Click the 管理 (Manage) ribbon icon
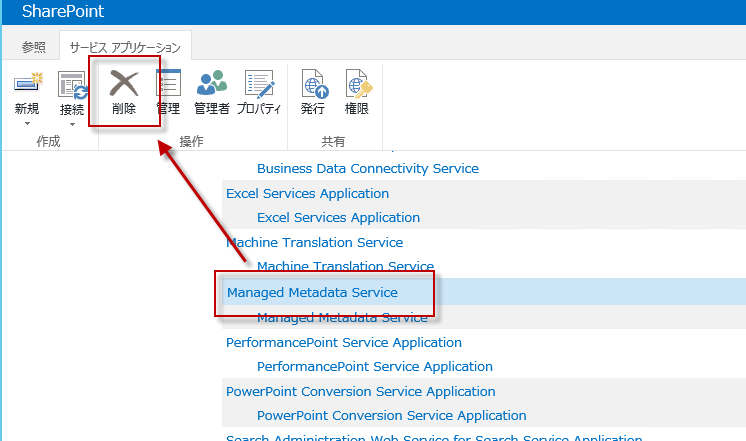Image resolution: width=746 pixels, height=441 pixels. pyautogui.click(x=169, y=83)
